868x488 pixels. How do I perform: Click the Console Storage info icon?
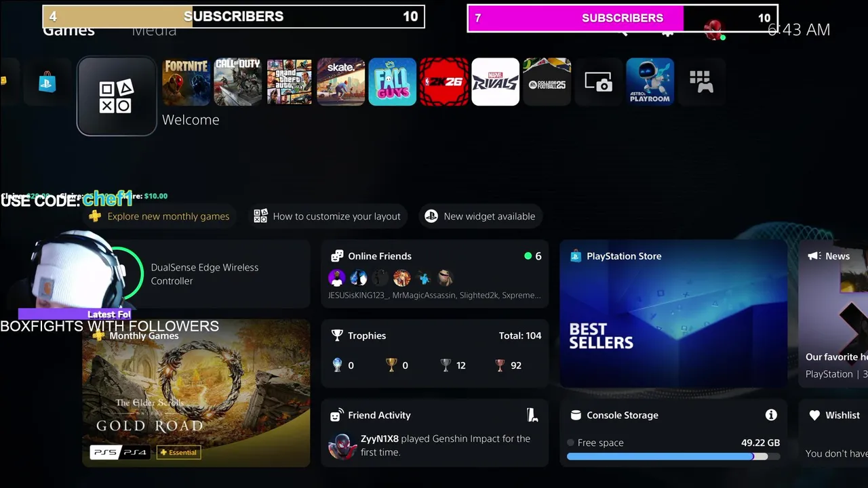point(771,415)
